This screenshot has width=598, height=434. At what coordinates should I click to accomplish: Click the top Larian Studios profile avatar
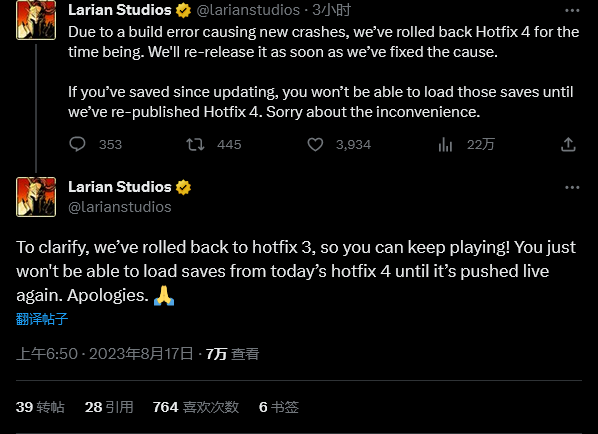[x=36, y=20]
